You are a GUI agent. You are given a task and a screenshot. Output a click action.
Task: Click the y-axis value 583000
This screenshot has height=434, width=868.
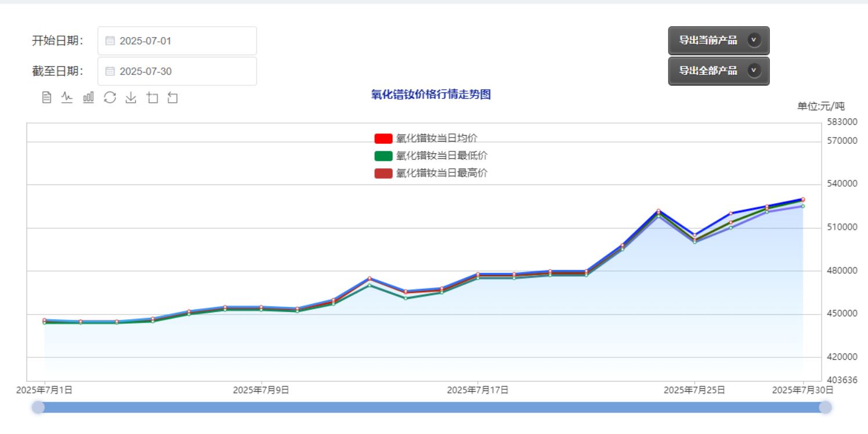842,122
